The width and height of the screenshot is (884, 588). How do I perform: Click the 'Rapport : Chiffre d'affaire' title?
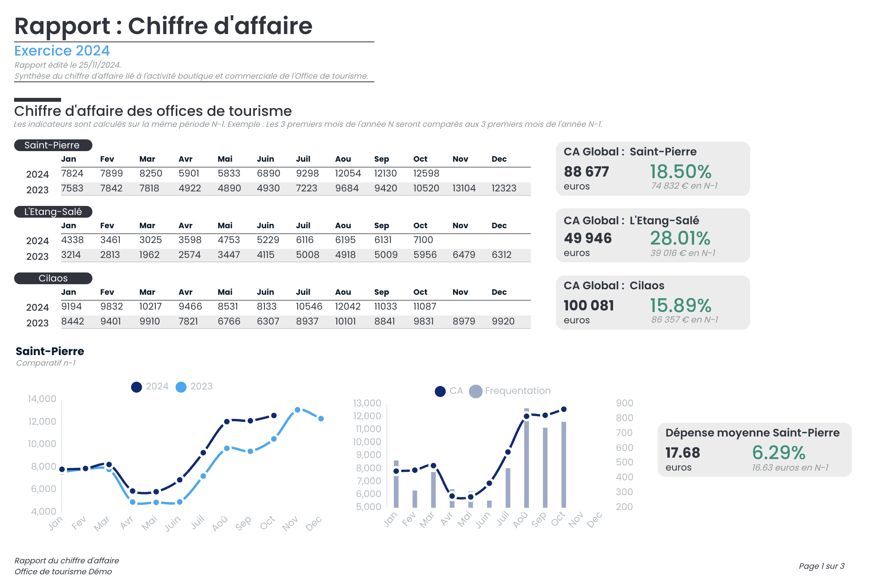163,26
